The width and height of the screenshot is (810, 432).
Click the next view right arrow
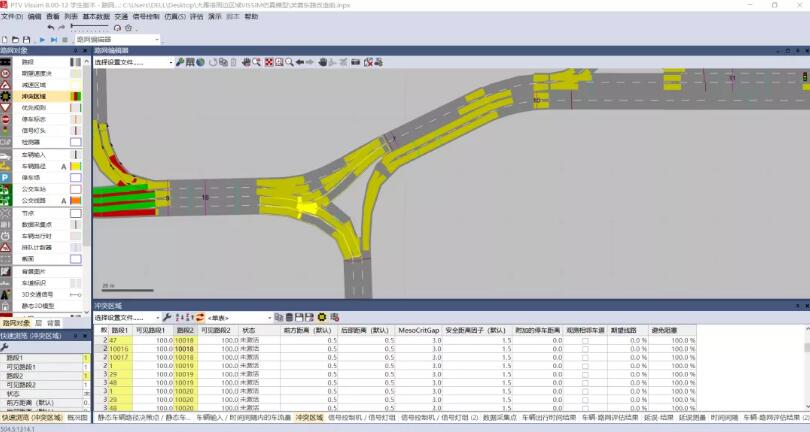(x=309, y=62)
